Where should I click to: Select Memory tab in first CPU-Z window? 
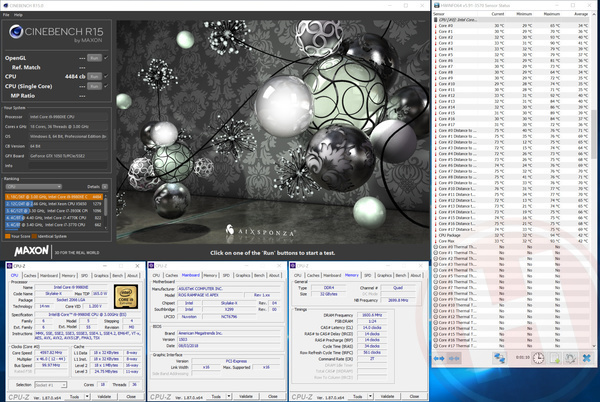coord(68,275)
